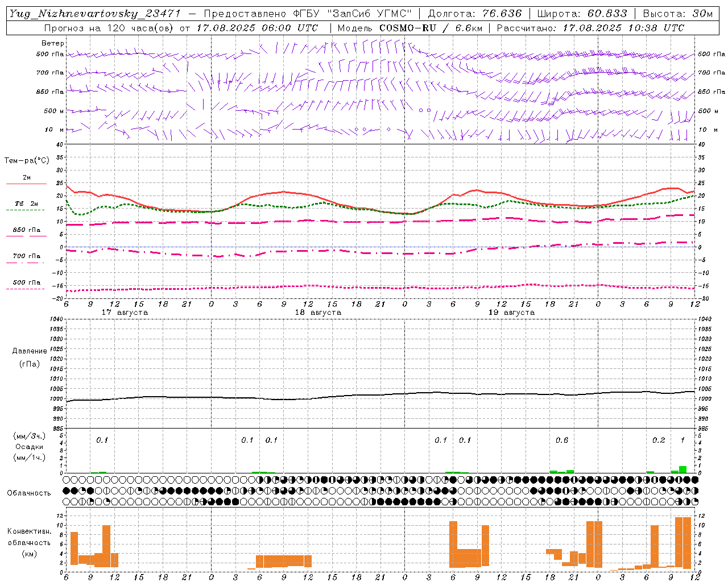
Task: Click the date label "19 августа"
Action: coord(511,313)
